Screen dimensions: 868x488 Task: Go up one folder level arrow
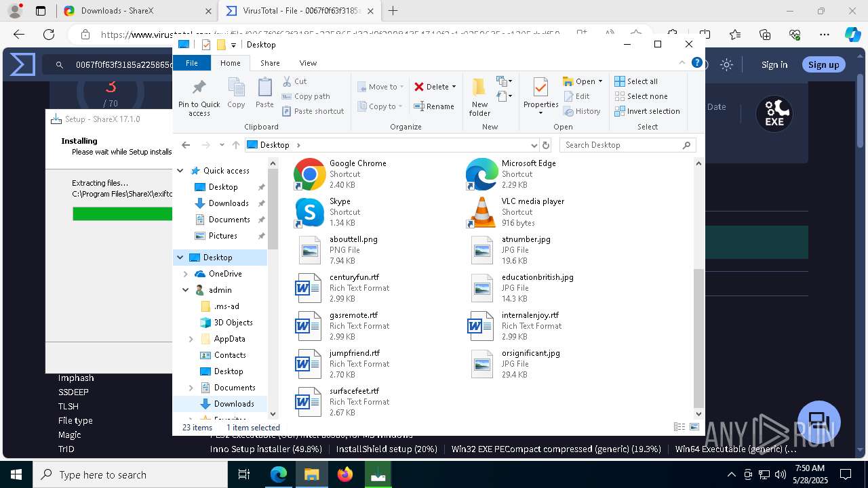point(236,145)
